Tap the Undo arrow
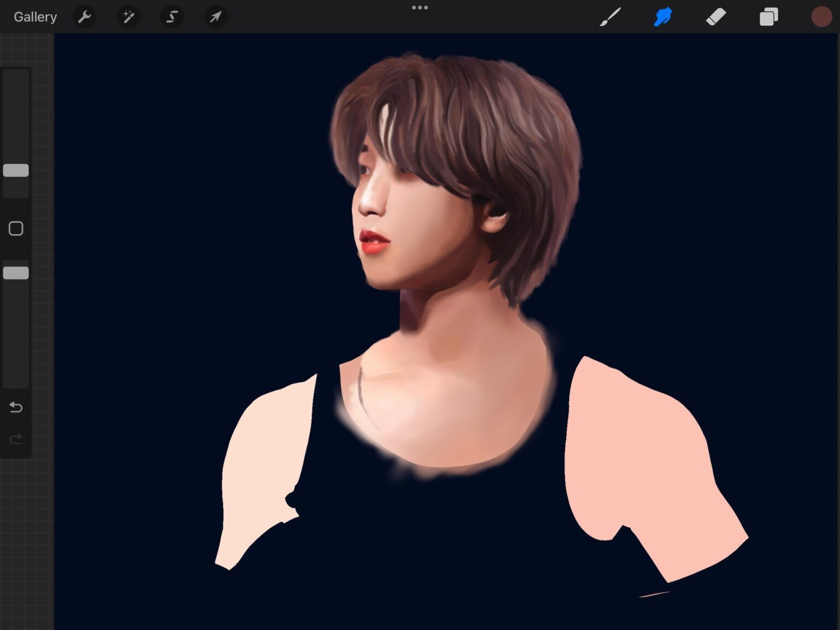 coord(15,407)
